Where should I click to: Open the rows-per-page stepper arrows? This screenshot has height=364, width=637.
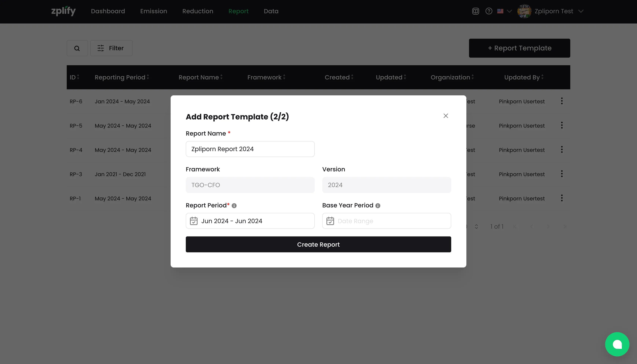pyautogui.click(x=476, y=227)
